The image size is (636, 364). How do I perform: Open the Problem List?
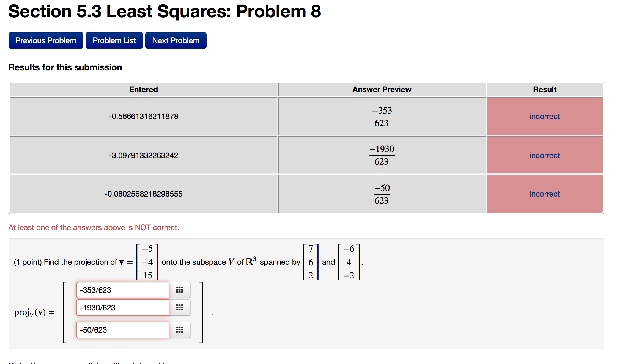coord(114,40)
